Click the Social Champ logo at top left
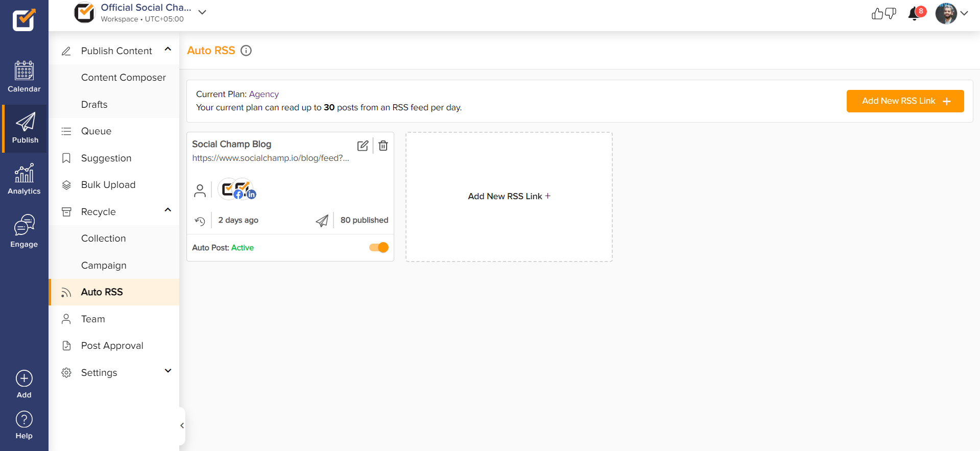 [24, 20]
